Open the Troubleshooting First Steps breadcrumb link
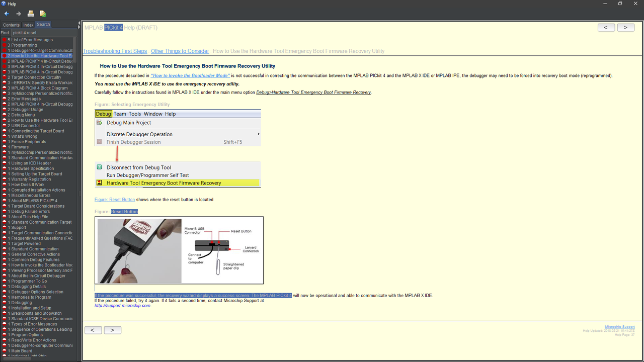This screenshot has width=644, height=362. 115,51
